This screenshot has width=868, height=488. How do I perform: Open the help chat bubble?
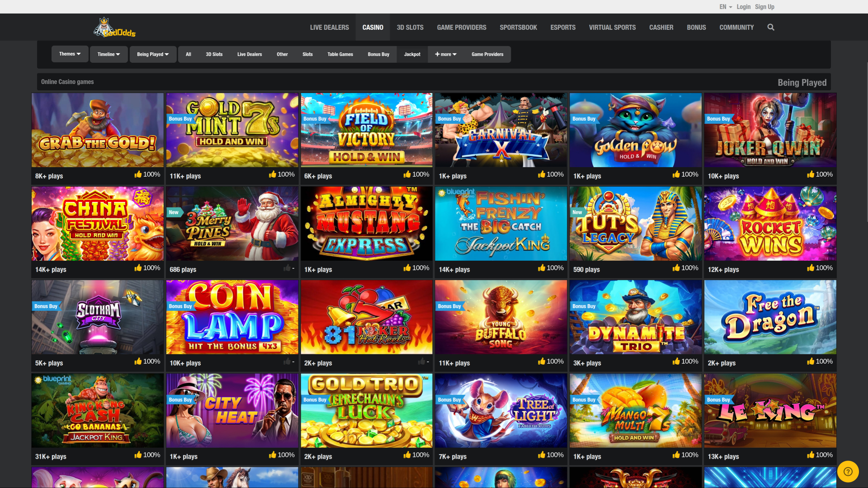coord(848,471)
